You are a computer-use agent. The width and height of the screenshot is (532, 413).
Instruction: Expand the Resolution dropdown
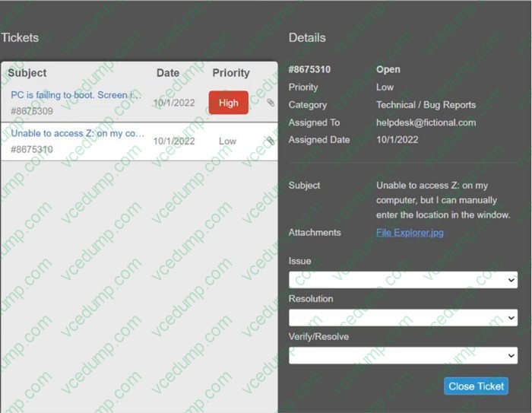403,317
